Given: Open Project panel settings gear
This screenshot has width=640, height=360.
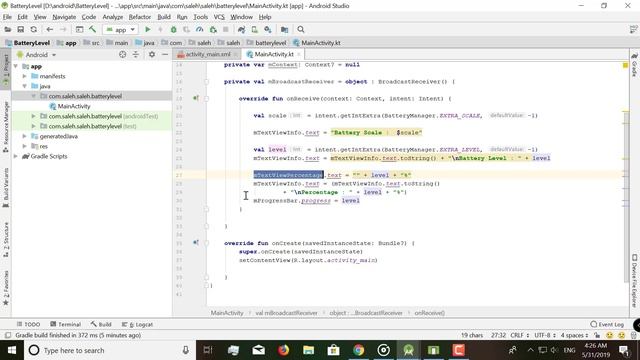Looking at the screenshot, I should coord(152,54).
